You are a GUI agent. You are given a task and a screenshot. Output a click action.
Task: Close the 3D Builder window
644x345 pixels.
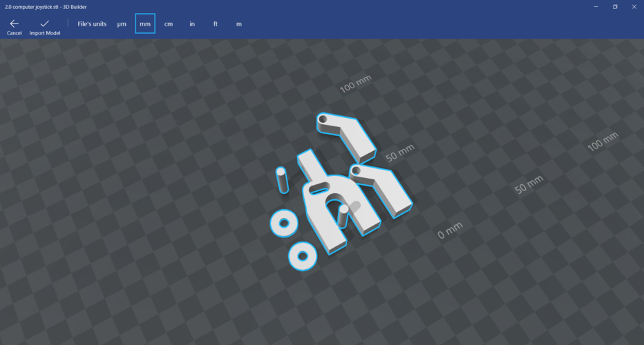click(x=634, y=7)
